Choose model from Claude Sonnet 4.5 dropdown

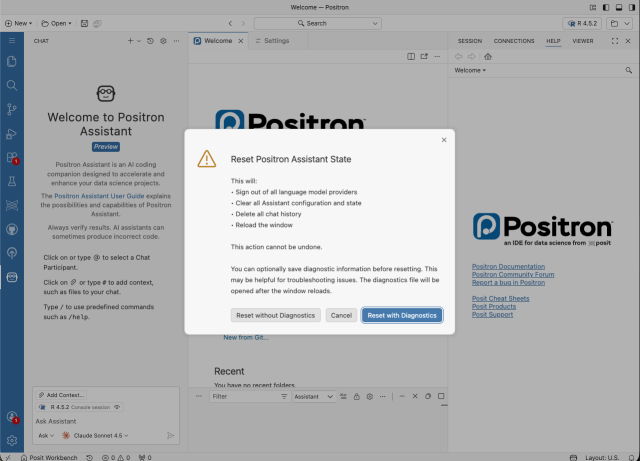(95, 436)
